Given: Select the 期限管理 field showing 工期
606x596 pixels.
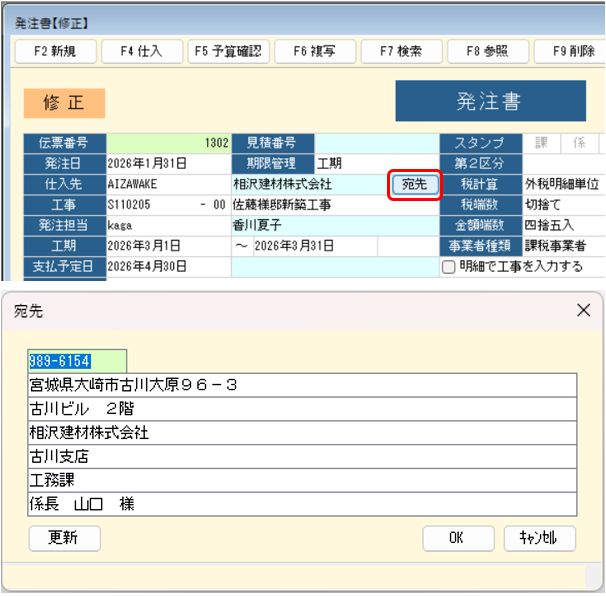Looking at the screenshot, I should pos(376,164).
